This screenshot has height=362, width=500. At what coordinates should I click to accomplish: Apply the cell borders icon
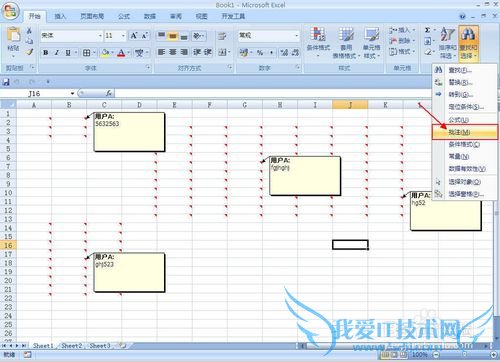click(x=86, y=53)
